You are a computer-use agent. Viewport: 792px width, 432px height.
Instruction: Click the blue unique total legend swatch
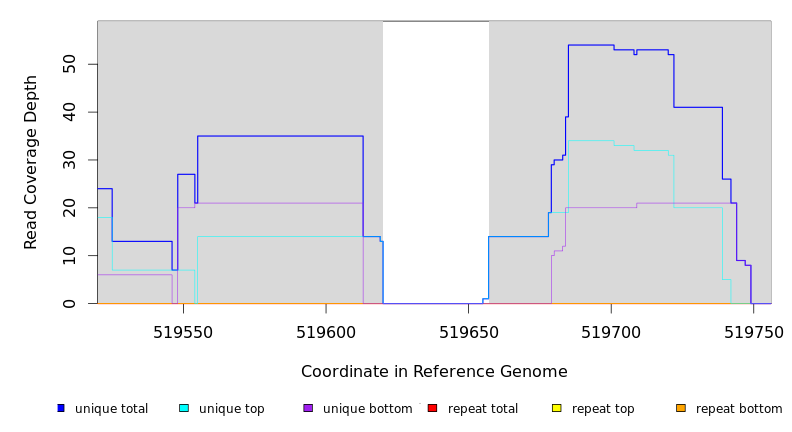pos(61,408)
